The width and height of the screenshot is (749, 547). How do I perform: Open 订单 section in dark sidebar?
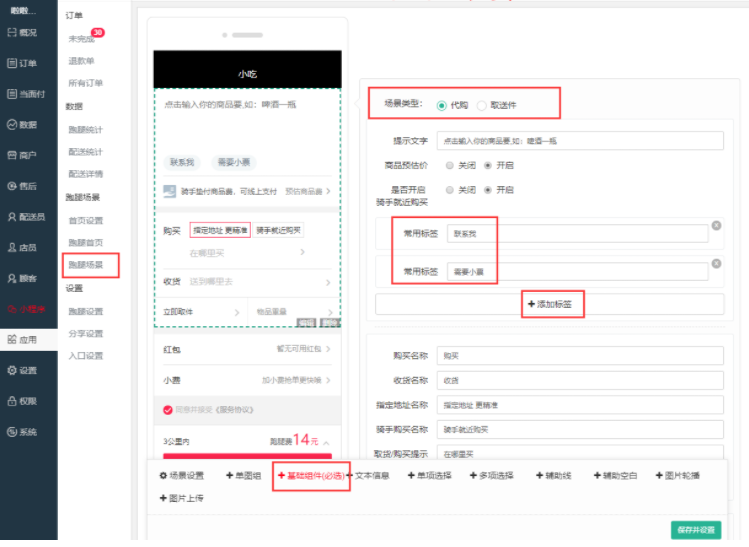pyautogui.click(x=22, y=63)
